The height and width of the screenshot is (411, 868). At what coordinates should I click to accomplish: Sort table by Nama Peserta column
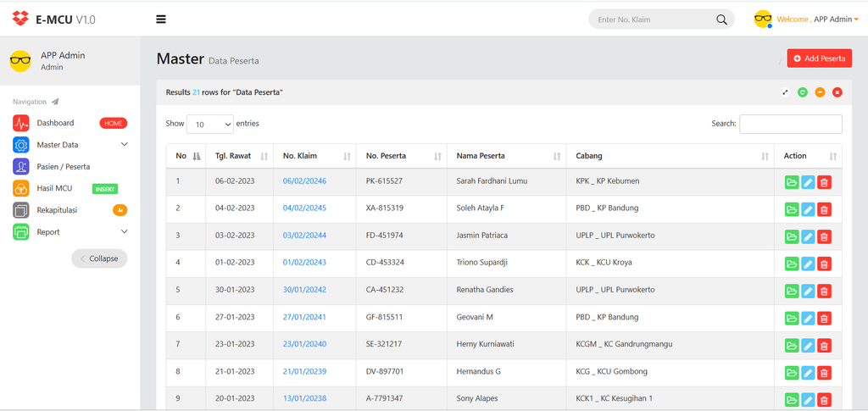(x=507, y=156)
